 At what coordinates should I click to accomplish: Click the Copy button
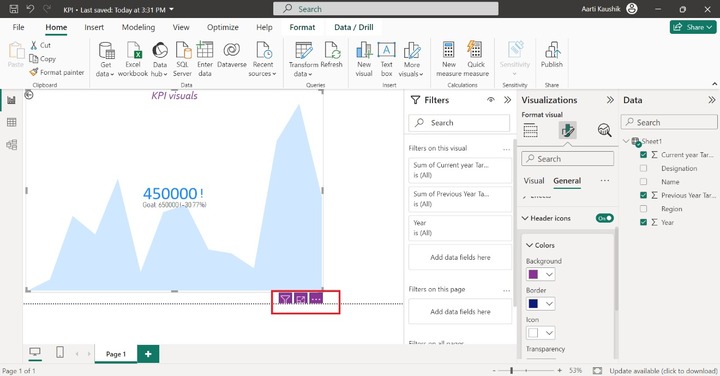click(42, 59)
